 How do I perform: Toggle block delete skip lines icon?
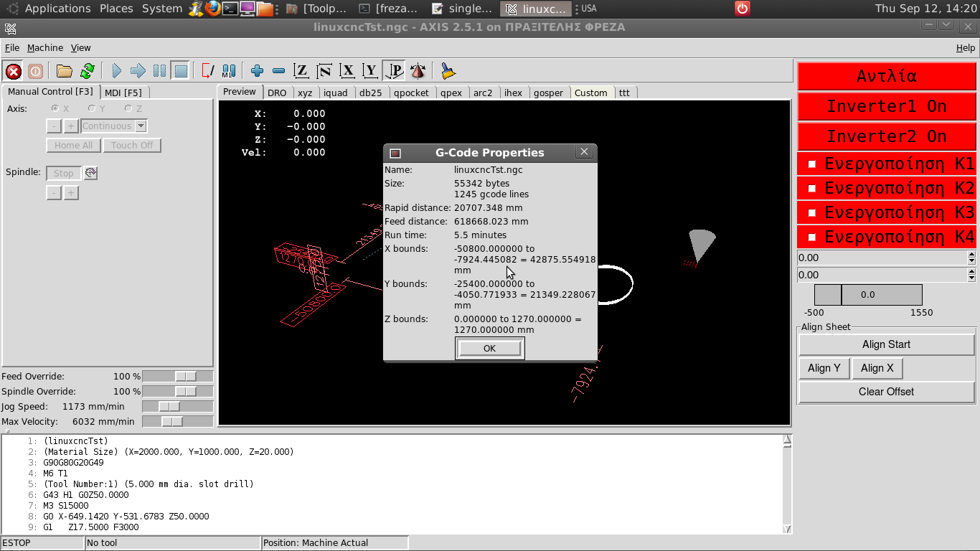coord(208,71)
